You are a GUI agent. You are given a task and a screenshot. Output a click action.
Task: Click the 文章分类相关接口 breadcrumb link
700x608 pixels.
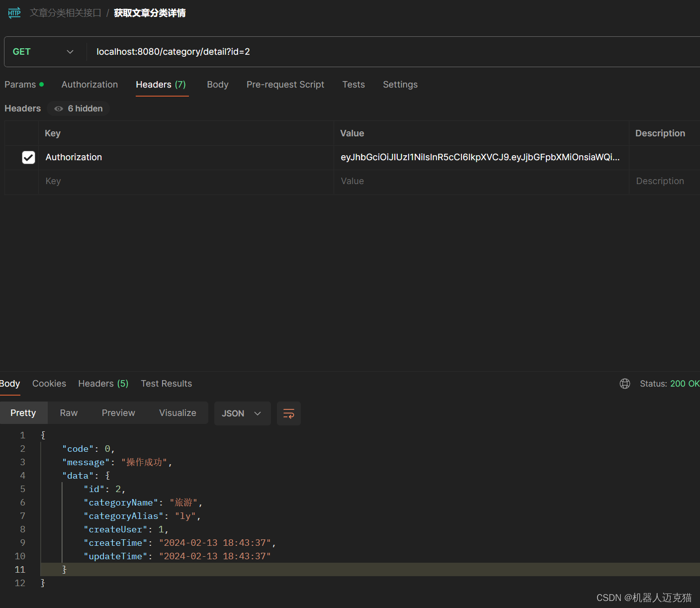click(x=65, y=13)
